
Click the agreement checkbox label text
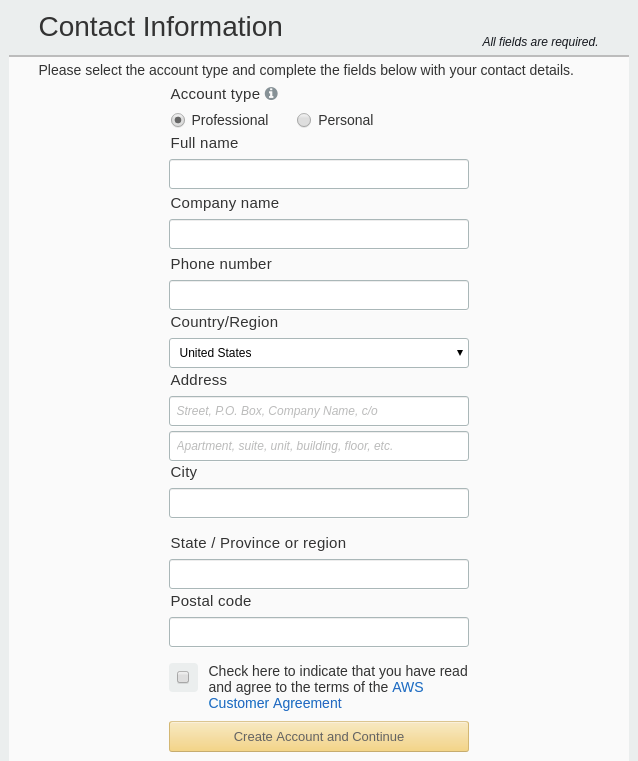[x=338, y=687]
